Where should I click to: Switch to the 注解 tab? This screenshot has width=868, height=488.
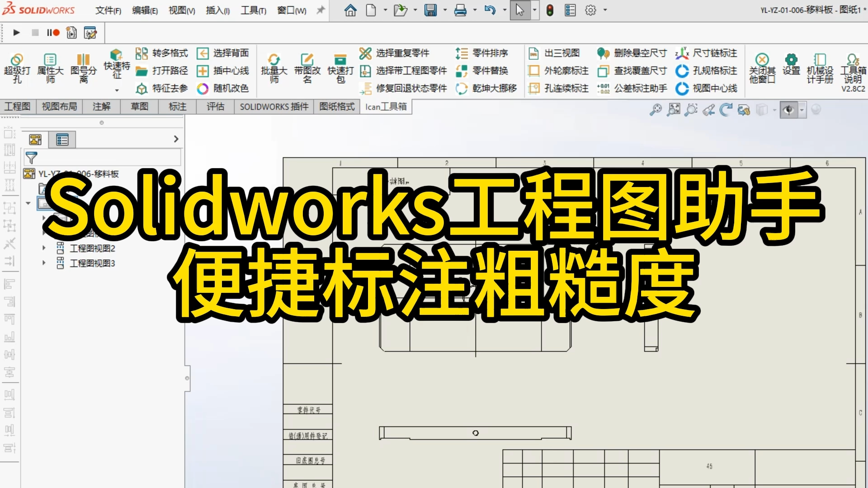[x=101, y=107]
